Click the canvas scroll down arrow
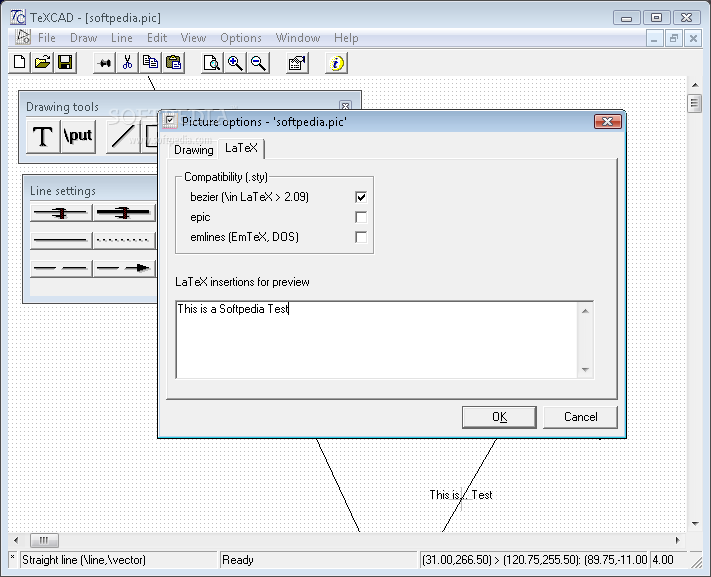Viewport: 711px width, 577px height. pyautogui.click(x=695, y=523)
